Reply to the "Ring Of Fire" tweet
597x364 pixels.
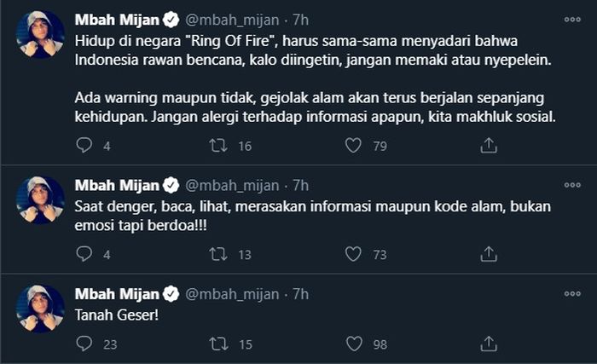84,146
